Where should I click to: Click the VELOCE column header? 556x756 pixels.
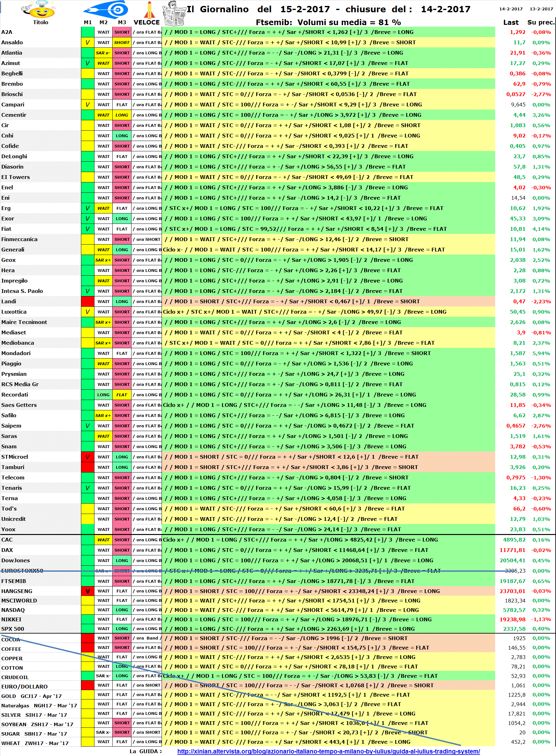pos(147,22)
